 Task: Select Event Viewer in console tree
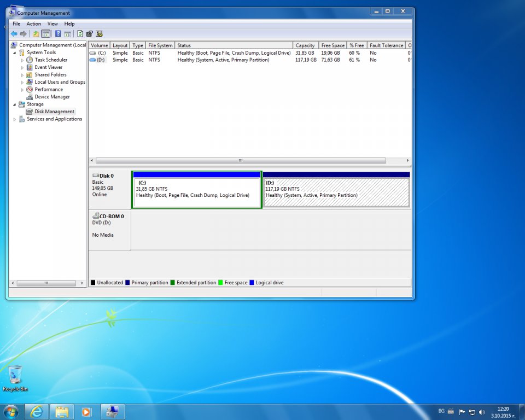coord(48,67)
